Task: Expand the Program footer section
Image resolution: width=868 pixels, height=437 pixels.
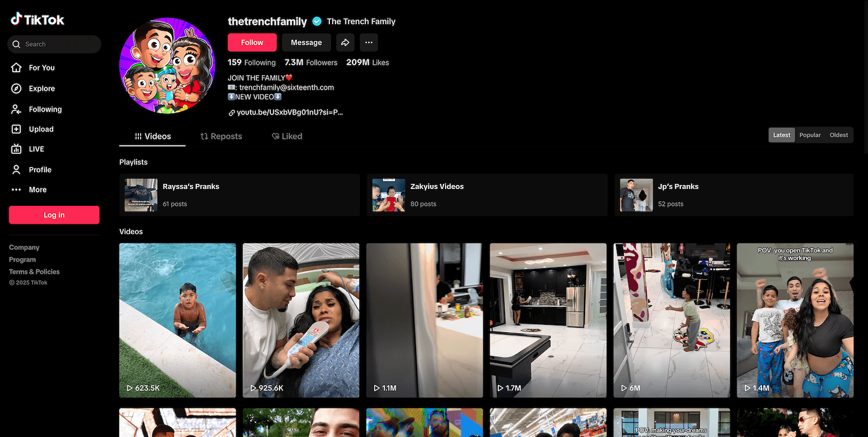Action: (x=23, y=260)
